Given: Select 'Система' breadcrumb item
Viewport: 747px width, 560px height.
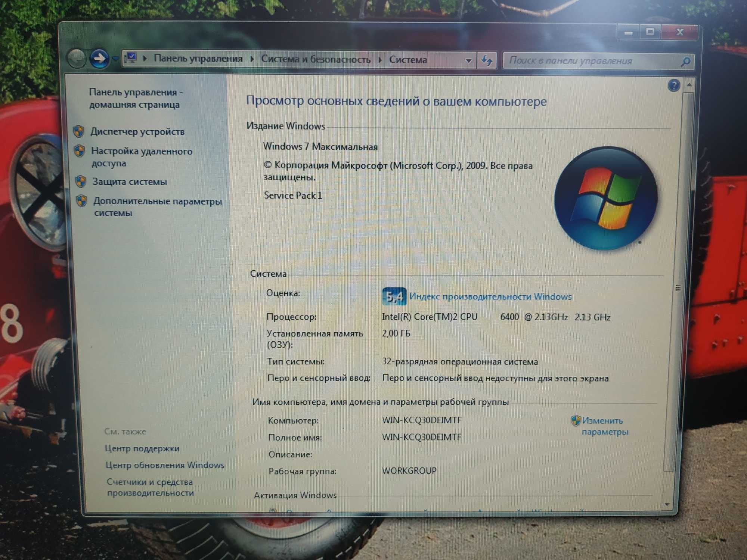Looking at the screenshot, I should click(408, 60).
